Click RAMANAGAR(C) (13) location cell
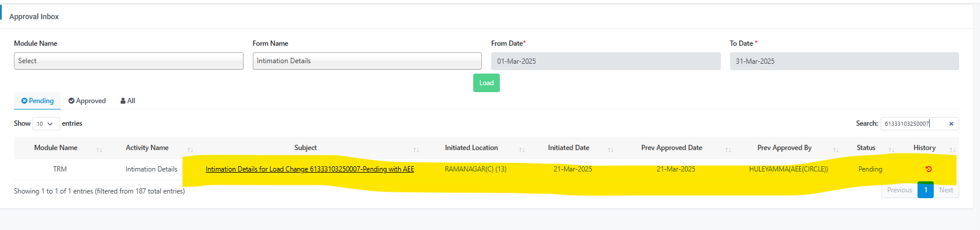 click(x=476, y=169)
